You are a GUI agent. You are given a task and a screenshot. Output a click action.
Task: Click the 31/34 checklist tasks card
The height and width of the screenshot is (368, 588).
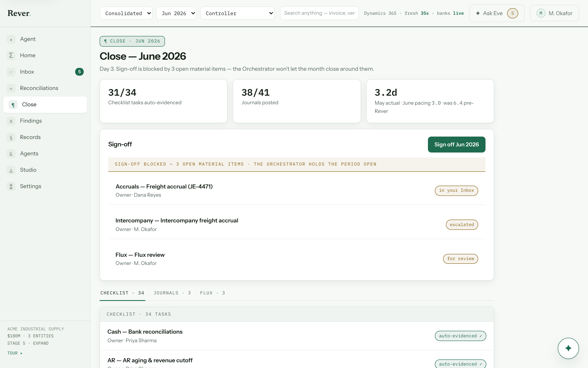[164, 101]
